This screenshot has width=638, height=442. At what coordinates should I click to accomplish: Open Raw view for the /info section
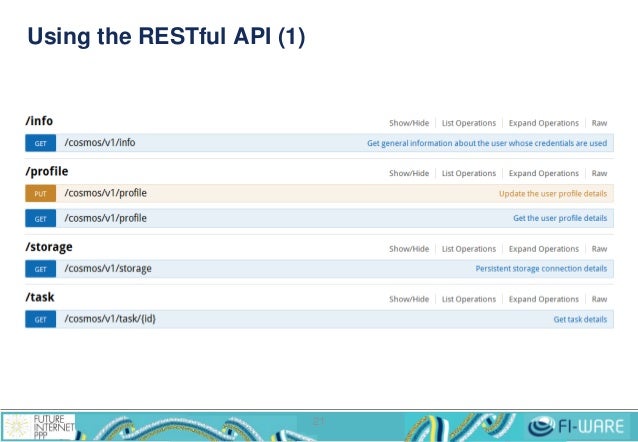click(x=599, y=123)
